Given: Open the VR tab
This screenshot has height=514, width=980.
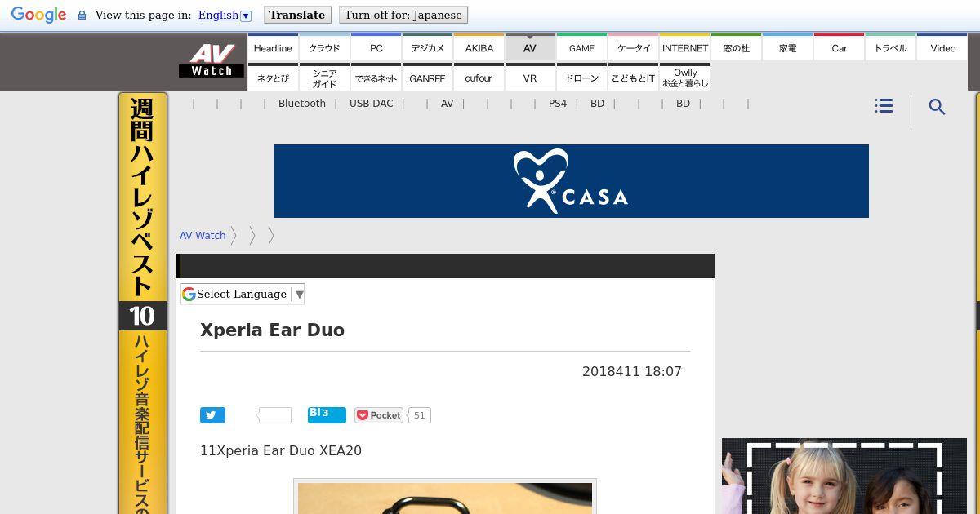Looking at the screenshot, I should point(530,78).
